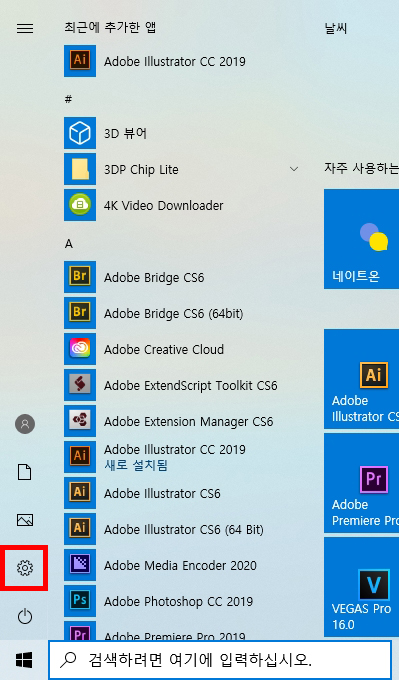Screen dimensions: 399x680
Task: Open the Power options icon
Action: (25, 616)
